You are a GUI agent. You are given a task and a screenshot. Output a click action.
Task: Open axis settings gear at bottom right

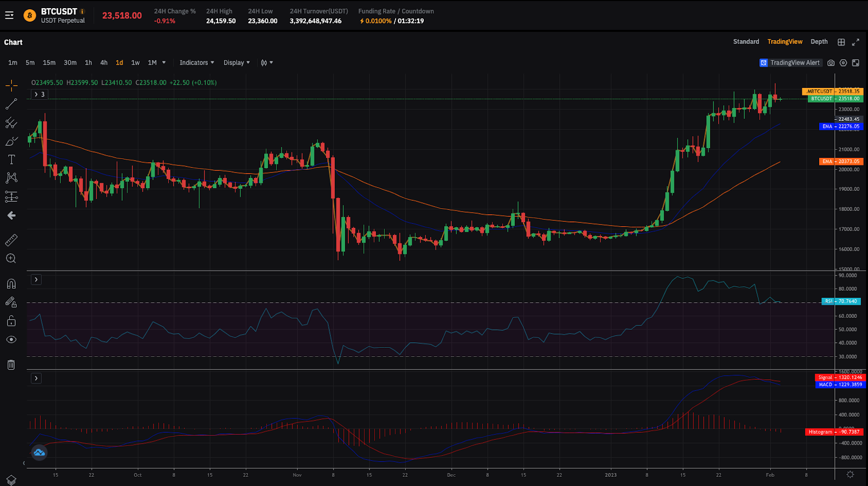click(850, 475)
